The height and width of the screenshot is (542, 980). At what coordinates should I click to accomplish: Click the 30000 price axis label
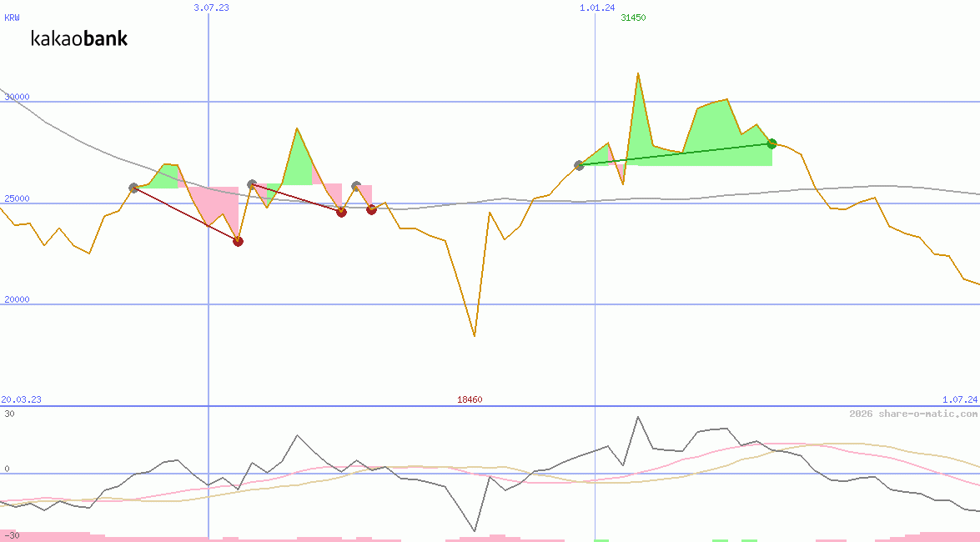click(x=17, y=97)
